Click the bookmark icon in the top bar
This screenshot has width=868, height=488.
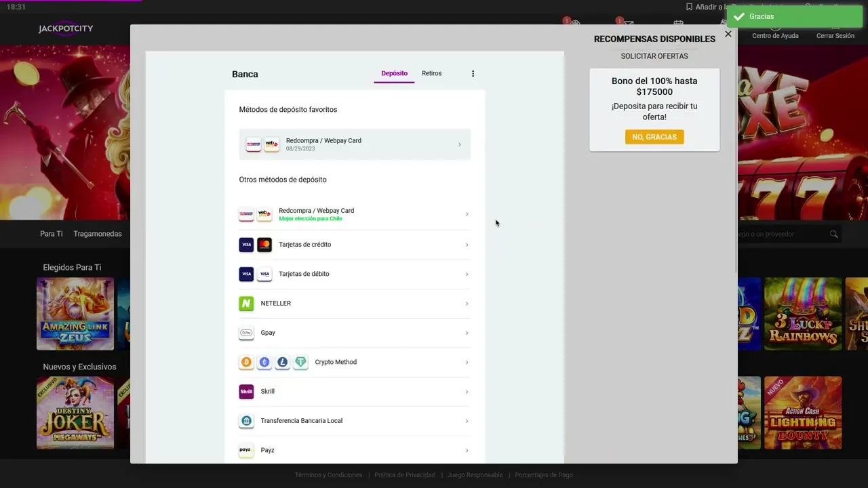689,7
